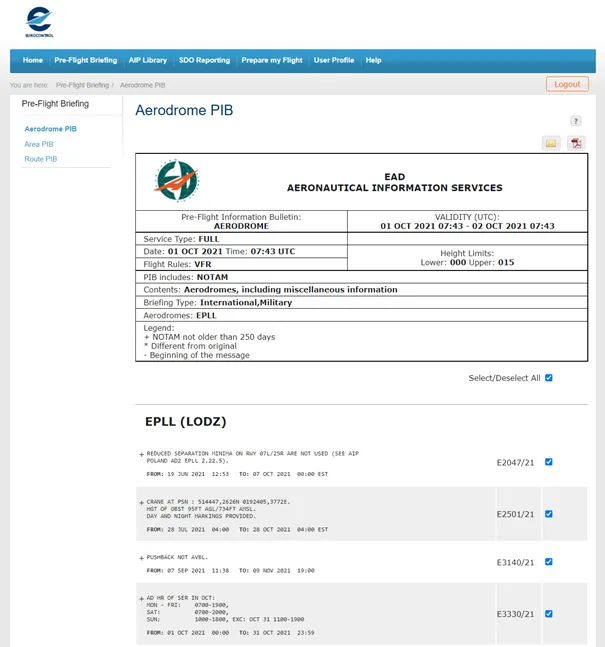The height and width of the screenshot is (647, 605).
Task: Click Height Limits lower upper text
Action: (467, 258)
